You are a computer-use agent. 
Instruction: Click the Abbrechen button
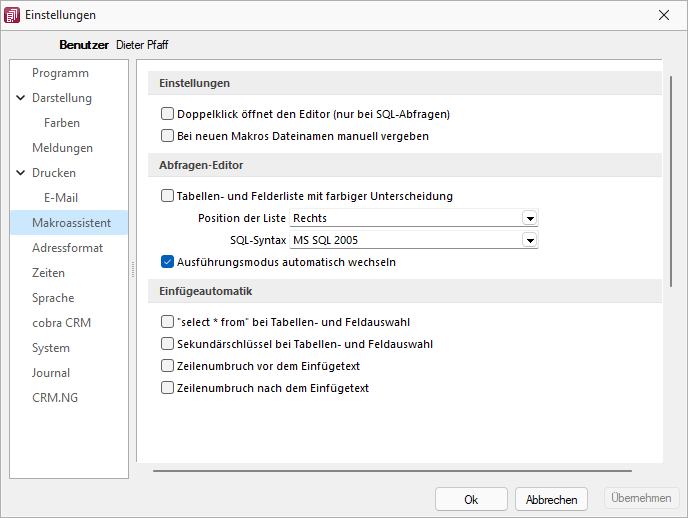point(551,500)
